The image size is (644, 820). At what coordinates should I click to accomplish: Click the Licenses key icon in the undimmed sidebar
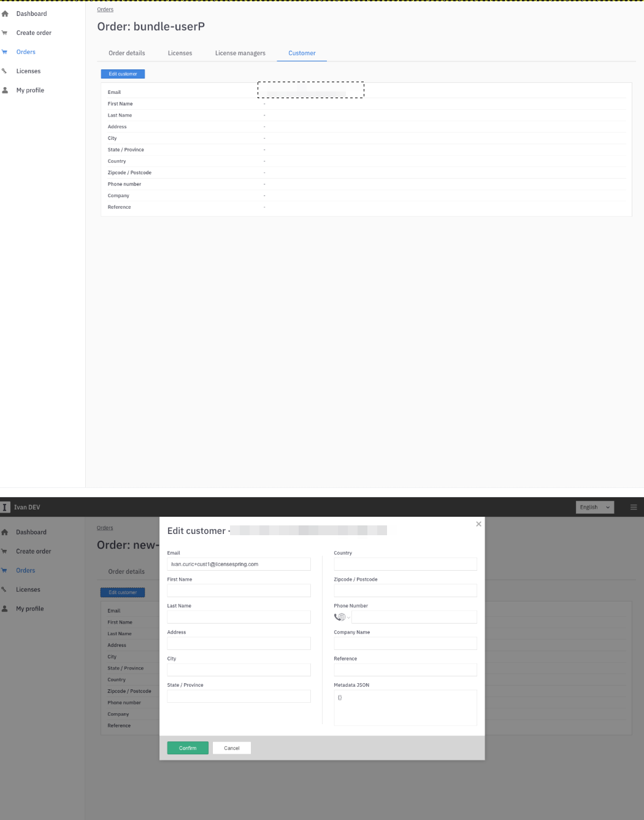[x=5, y=71]
